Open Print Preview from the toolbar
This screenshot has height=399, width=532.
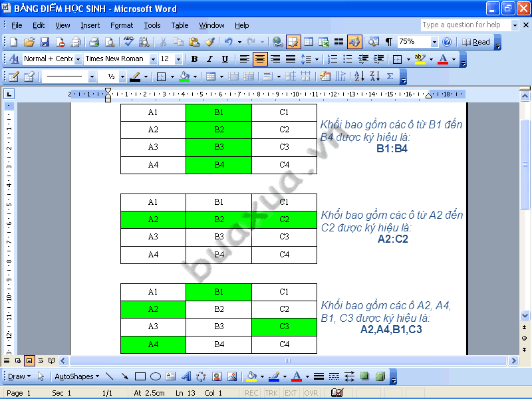(110, 42)
